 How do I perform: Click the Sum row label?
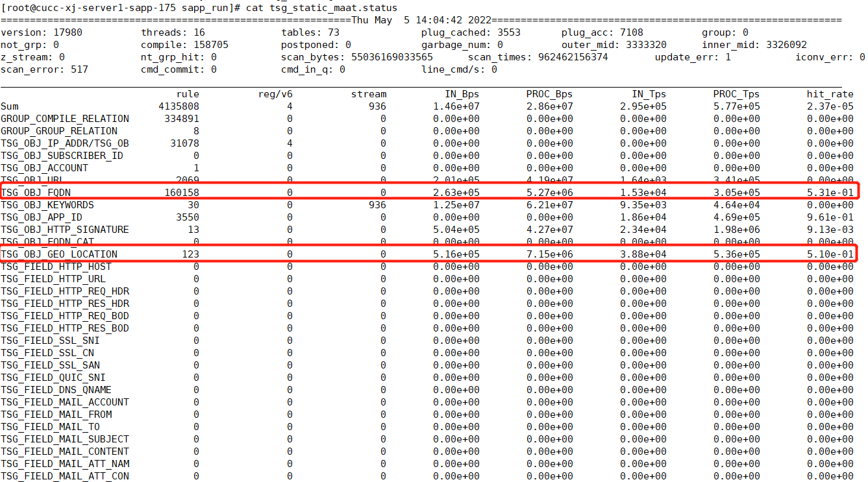[10, 106]
